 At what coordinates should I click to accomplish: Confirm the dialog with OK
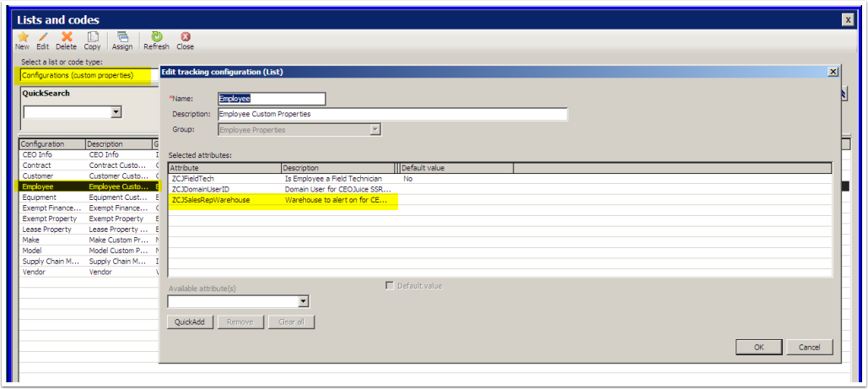pyautogui.click(x=759, y=347)
